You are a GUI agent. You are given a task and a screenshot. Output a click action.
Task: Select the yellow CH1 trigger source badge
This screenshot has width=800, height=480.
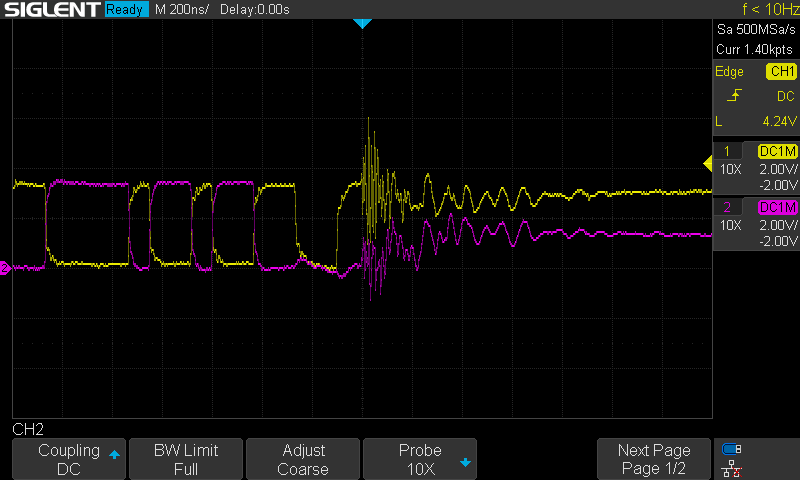pyautogui.click(x=781, y=71)
